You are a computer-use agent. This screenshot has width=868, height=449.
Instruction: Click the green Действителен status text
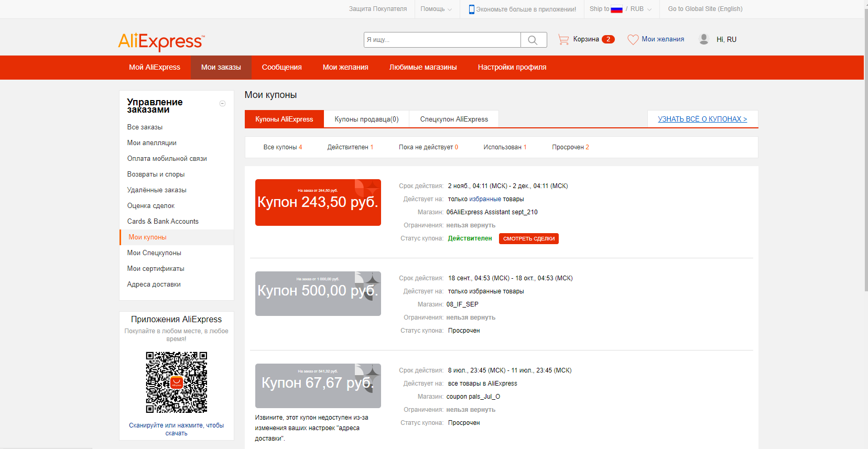(470, 238)
